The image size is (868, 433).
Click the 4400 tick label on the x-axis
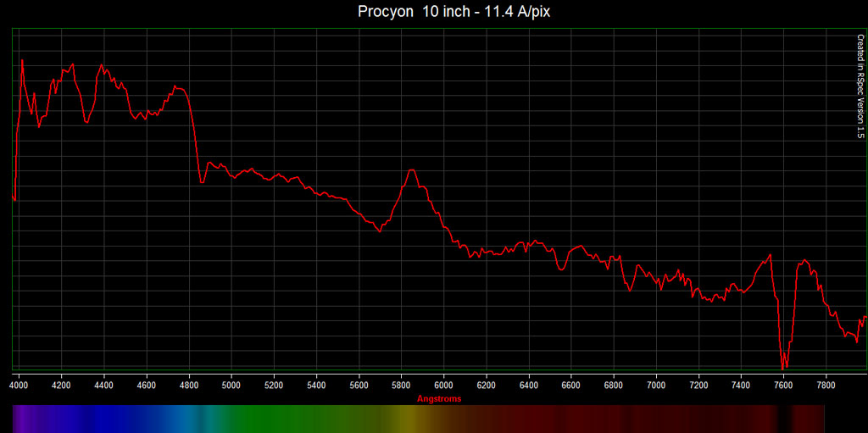click(103, 385)
